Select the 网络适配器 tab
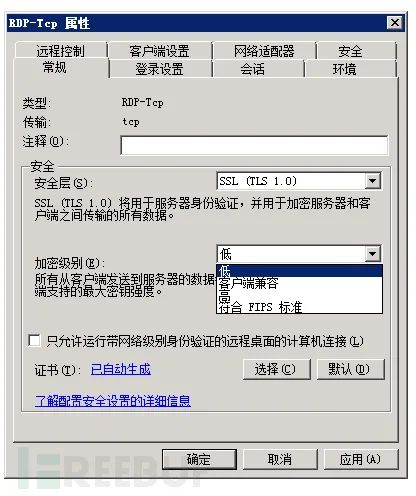Image resolution: width=416 pixels, height=496 pixels. pos(264,51)
